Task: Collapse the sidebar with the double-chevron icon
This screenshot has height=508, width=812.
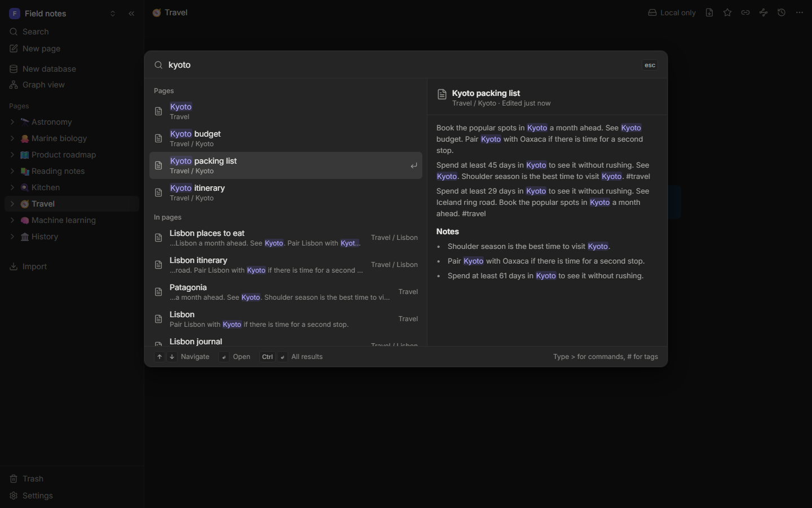Action: click(131, 14)
